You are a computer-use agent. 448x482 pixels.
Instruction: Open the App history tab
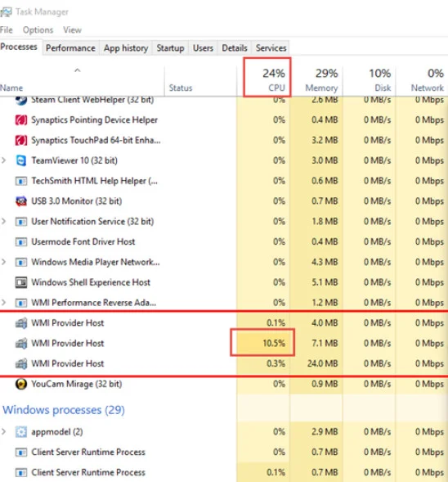point(126,48)
